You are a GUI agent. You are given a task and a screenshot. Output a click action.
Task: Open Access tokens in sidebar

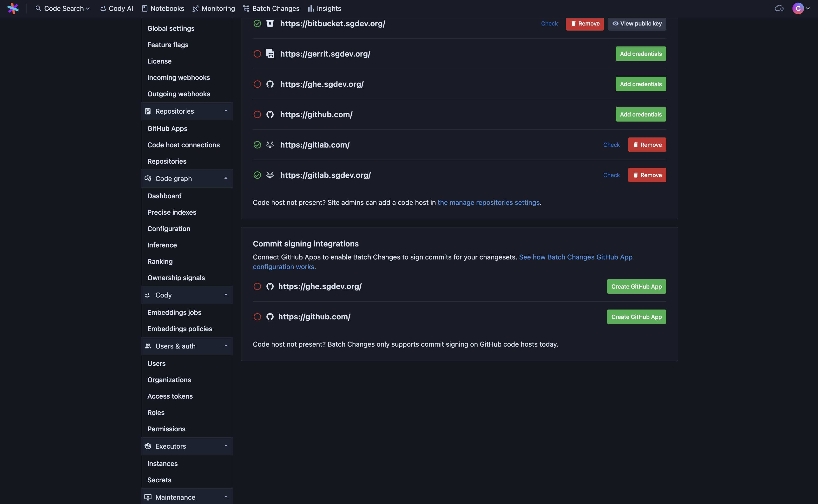[186, 396]
